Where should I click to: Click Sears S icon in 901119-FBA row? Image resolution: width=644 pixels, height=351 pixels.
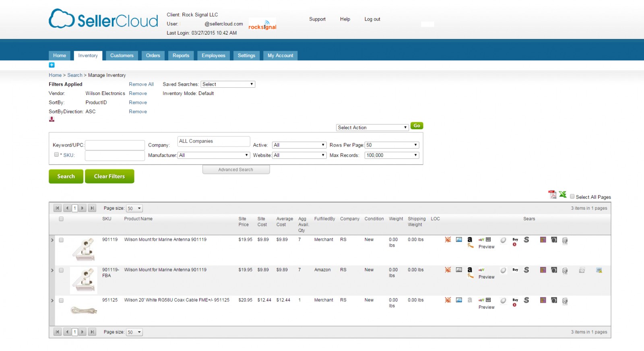coord(526,270)
